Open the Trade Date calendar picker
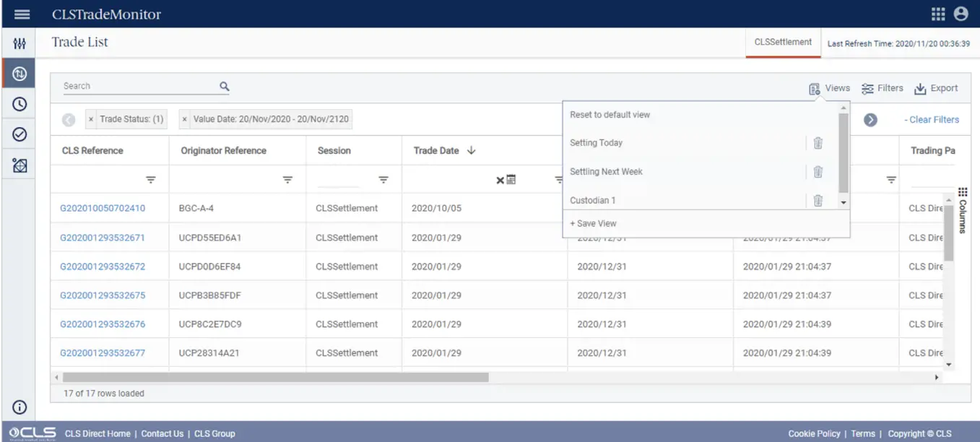The image size is (980, 442). click(x=511, y=180)
